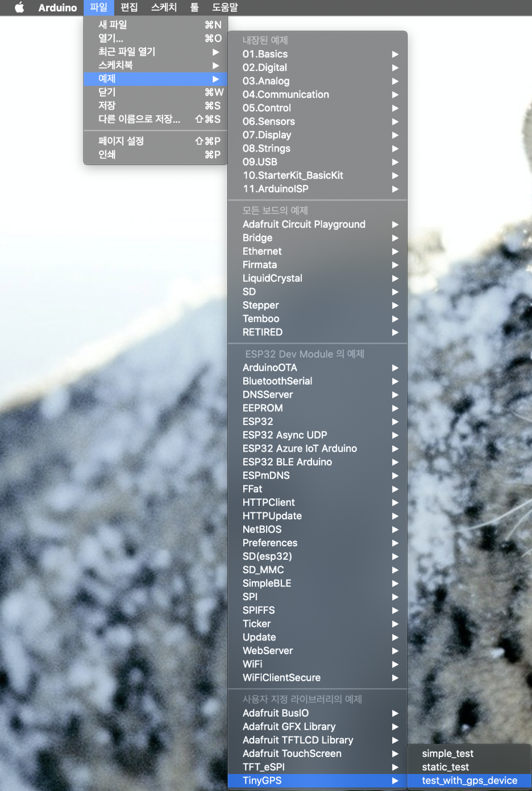Expand 01.Basics examples

tap(318, 54)
